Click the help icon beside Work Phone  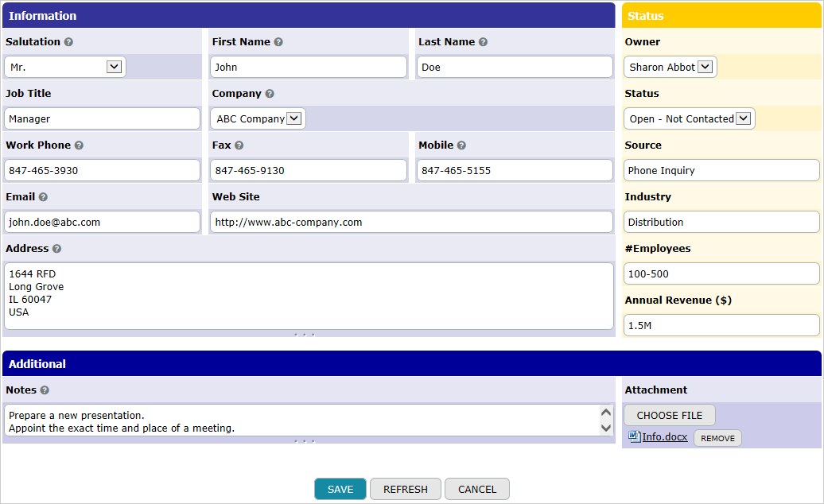coord(79,145)
